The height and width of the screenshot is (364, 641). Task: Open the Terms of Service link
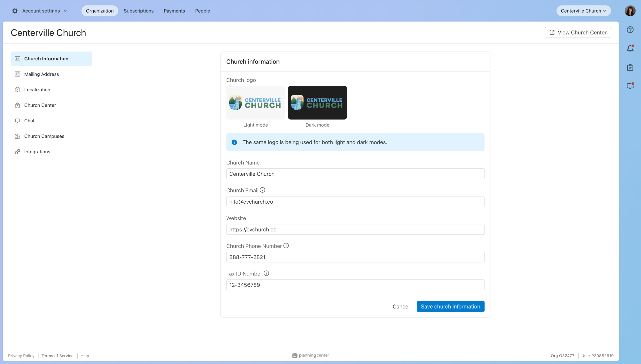click(57, 356)
